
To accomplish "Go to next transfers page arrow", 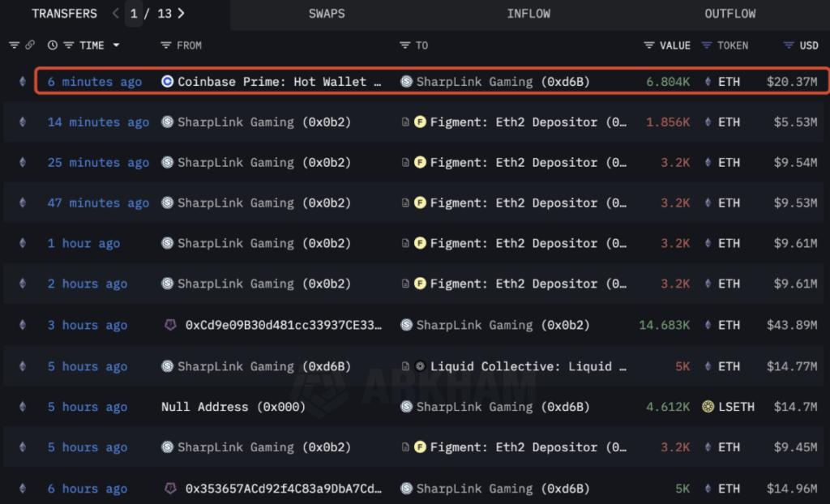I will coord(181,14).
